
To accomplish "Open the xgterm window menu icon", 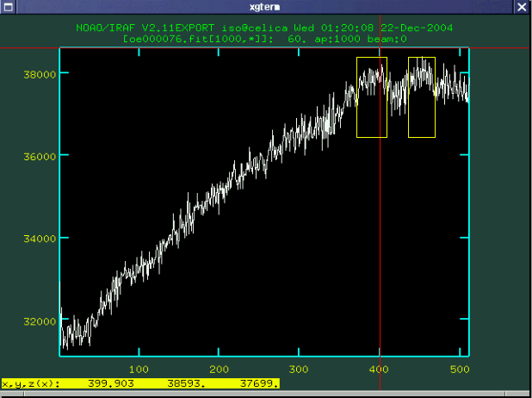I will (8, 7).
